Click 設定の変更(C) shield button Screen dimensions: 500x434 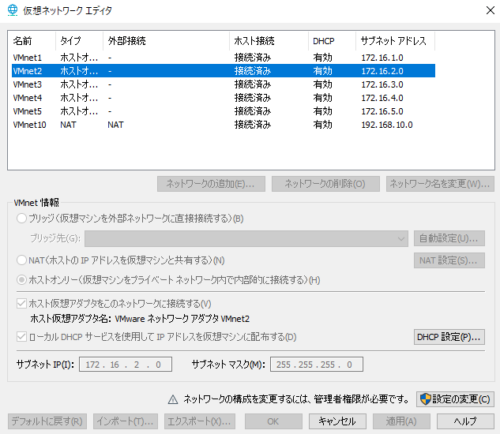tap(455, 399)
